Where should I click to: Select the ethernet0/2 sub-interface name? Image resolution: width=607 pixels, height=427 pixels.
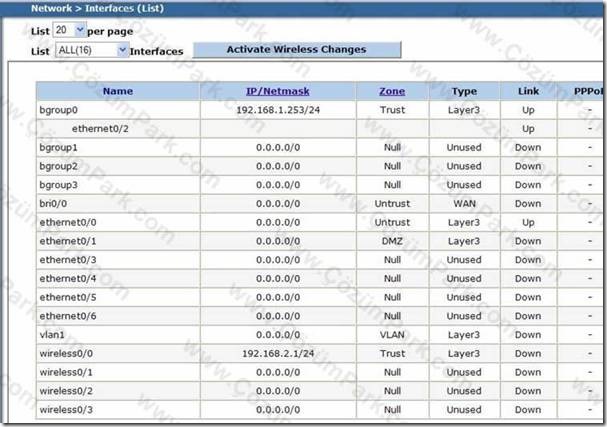coord(100,129)
